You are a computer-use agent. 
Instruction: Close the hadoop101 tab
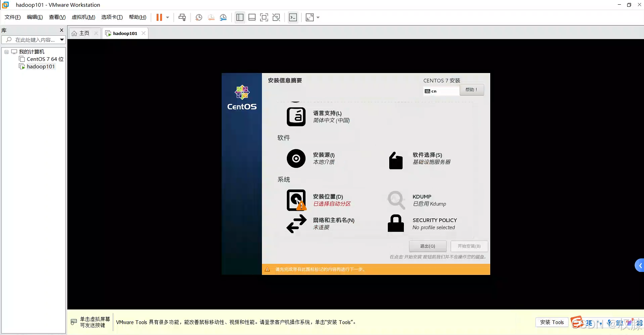point(143,33)
